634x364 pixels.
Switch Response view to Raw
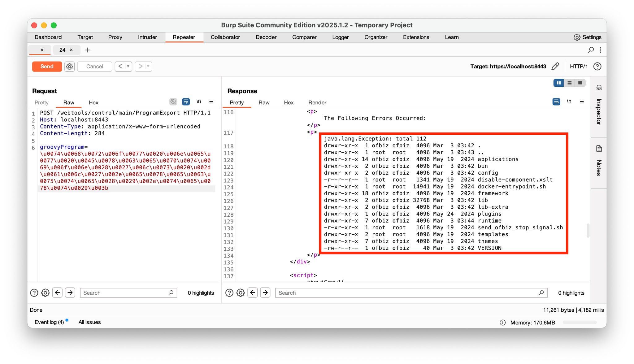[264, 102]
